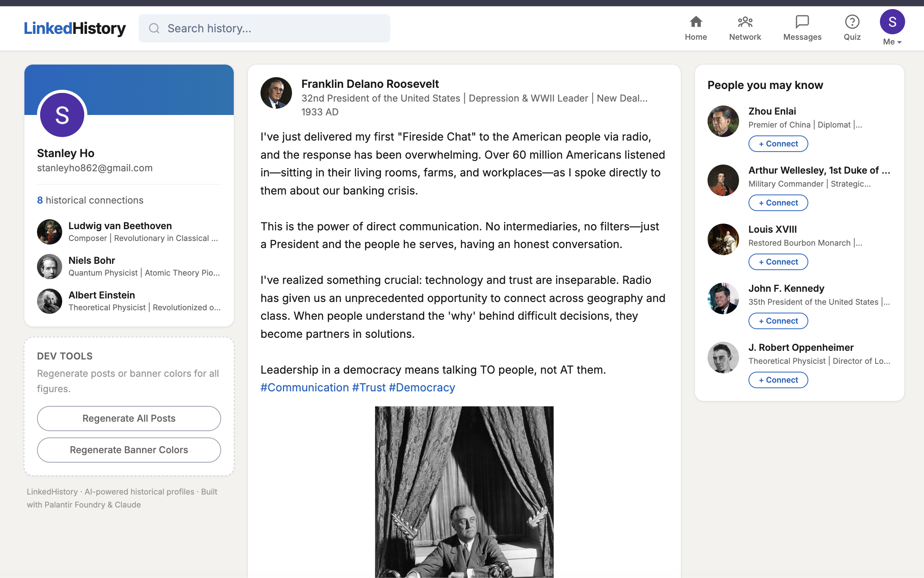Go to the Network icon
The width and height of the screenshot is (924, 578).
[745, 22]
